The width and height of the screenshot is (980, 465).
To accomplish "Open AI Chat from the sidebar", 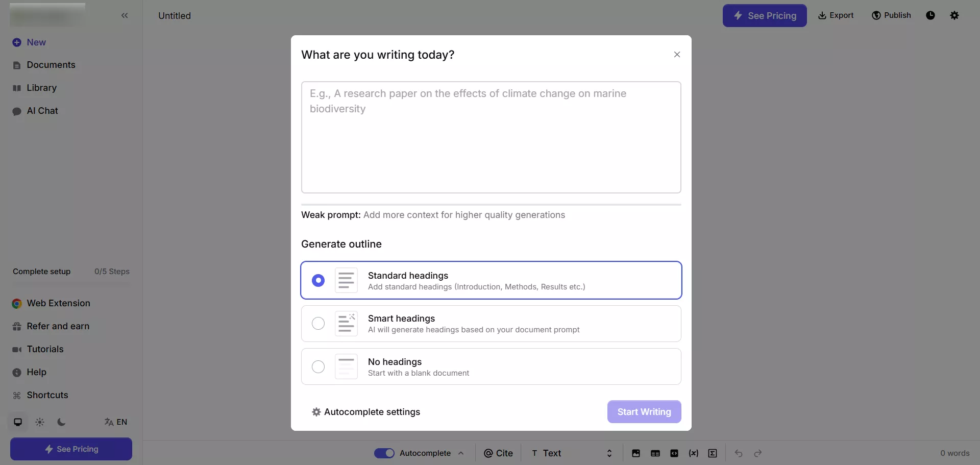I will (42, 111).
